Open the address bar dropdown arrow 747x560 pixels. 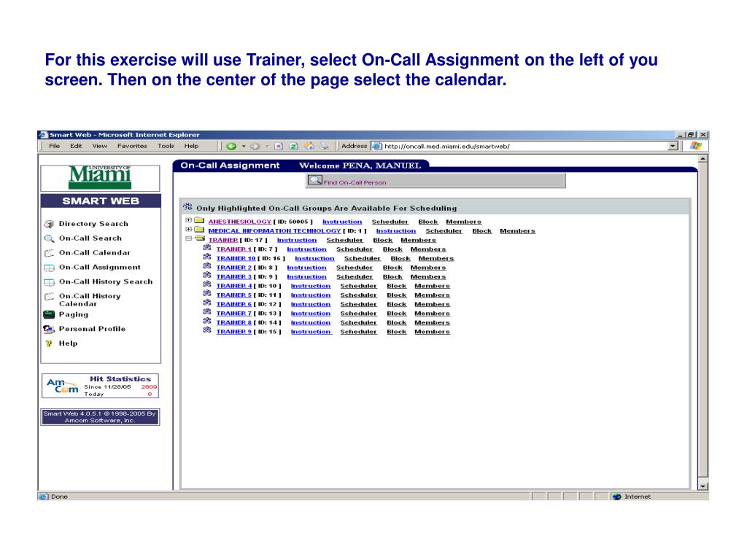[673, 146]
